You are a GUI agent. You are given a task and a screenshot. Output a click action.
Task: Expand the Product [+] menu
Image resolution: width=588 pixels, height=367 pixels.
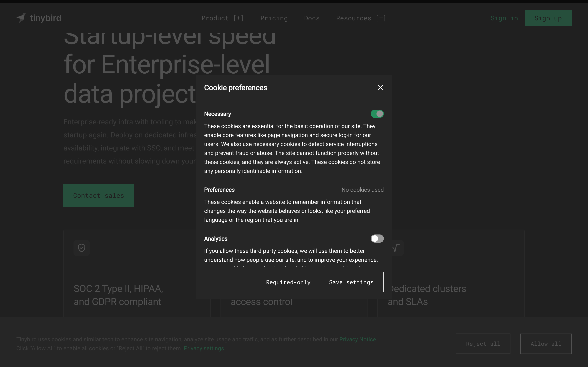click(x=223, y=18)
